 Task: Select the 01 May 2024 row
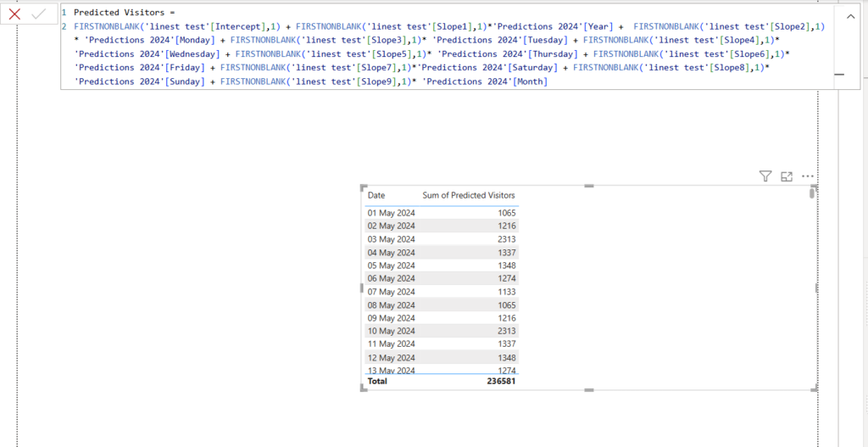pos(392,213)
